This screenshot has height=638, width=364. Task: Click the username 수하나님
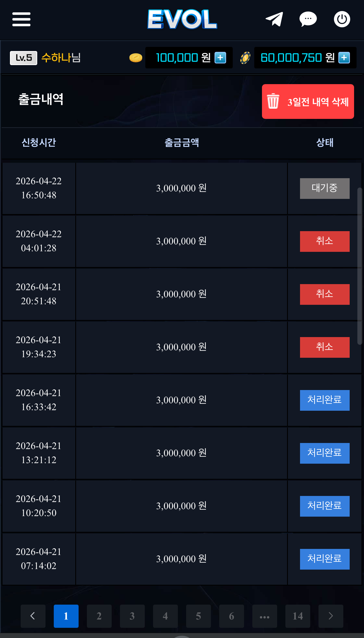coord(61,58)
